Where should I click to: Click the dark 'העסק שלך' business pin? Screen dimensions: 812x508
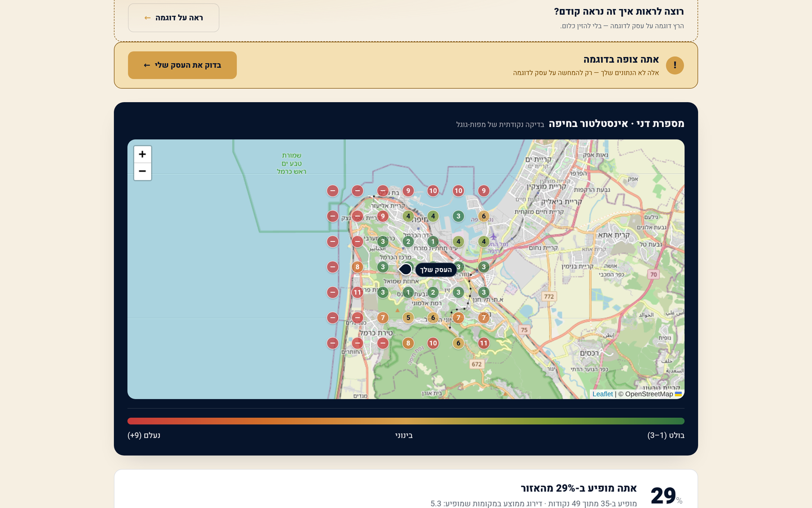click(405, 269)
